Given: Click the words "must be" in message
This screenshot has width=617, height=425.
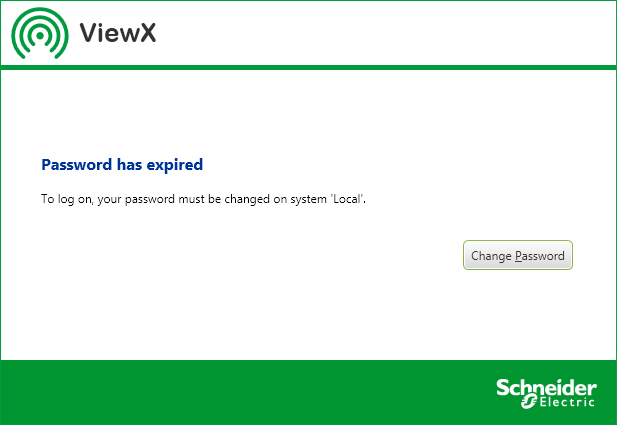Looking at the screenshot, I should point(197,199).
